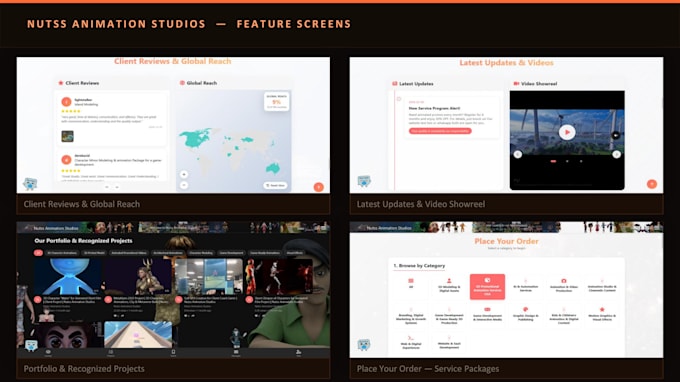Open chatbot mascot in Portfolio screen
Screen dimensions: 680x382
[x=31, y=346]
